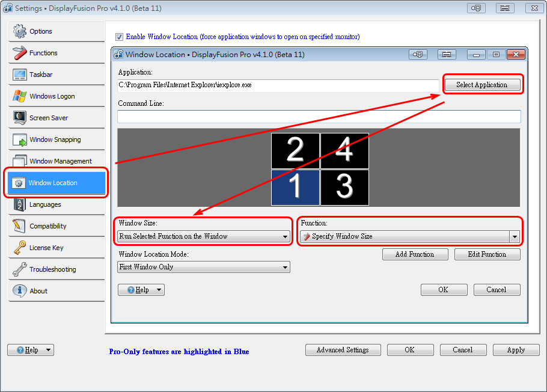
Task: Open the Function dropdown list
Action: click(515, 237)
